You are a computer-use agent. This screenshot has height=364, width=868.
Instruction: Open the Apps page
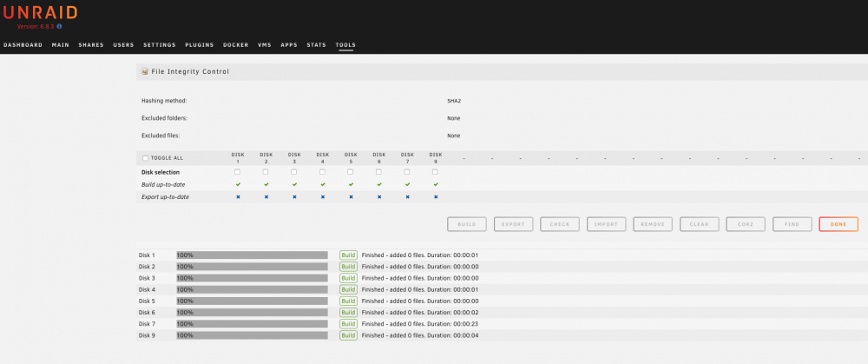[x=289, y=45]
